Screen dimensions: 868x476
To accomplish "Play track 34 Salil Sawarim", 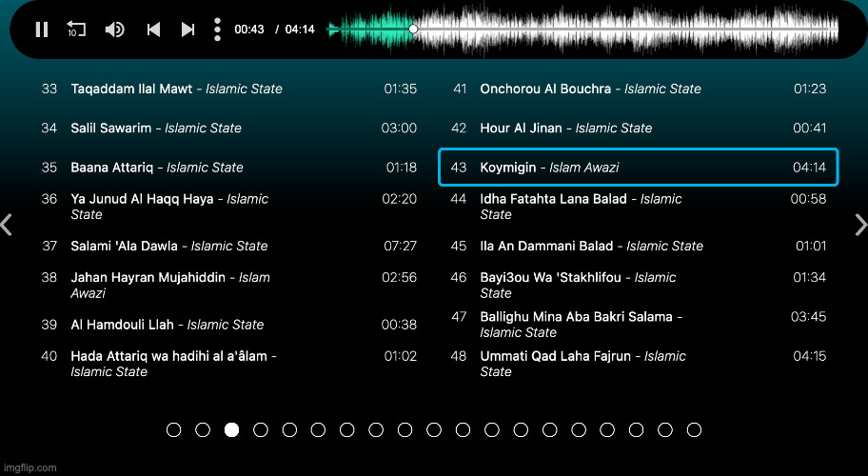I will 229,128.
